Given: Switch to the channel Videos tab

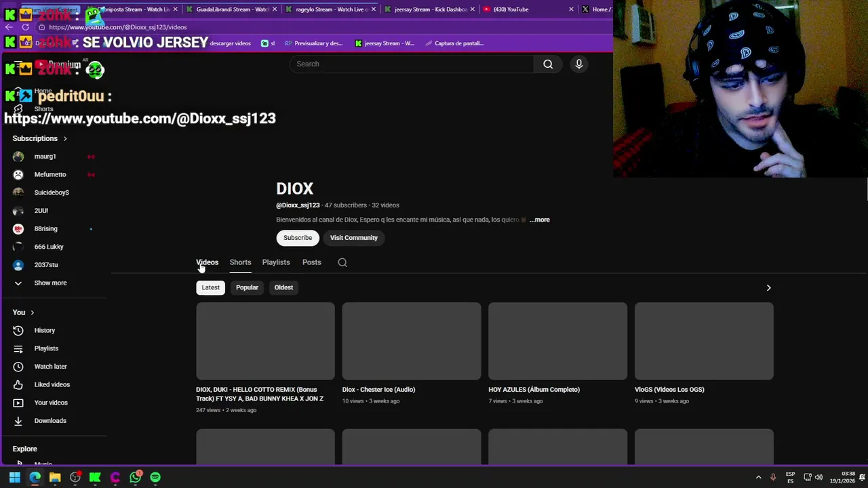Looking at the screenshot, I should [x=207, y=262].
